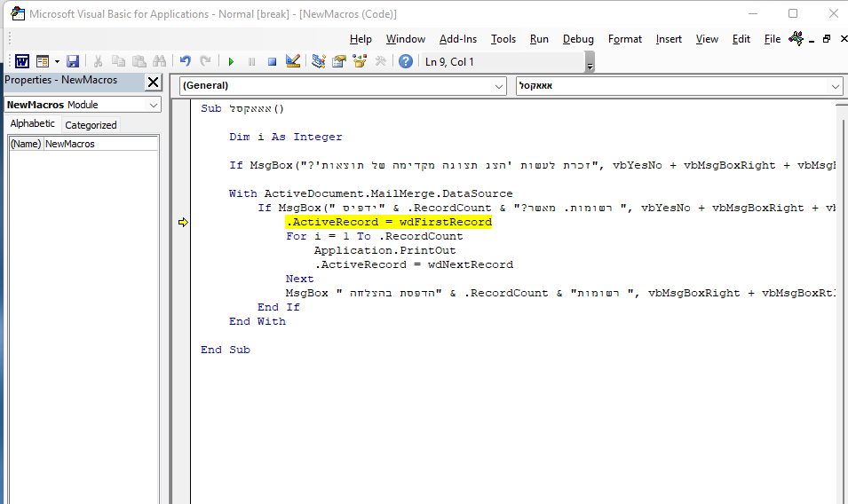Open the Add-Ins menu

(458, 39)
